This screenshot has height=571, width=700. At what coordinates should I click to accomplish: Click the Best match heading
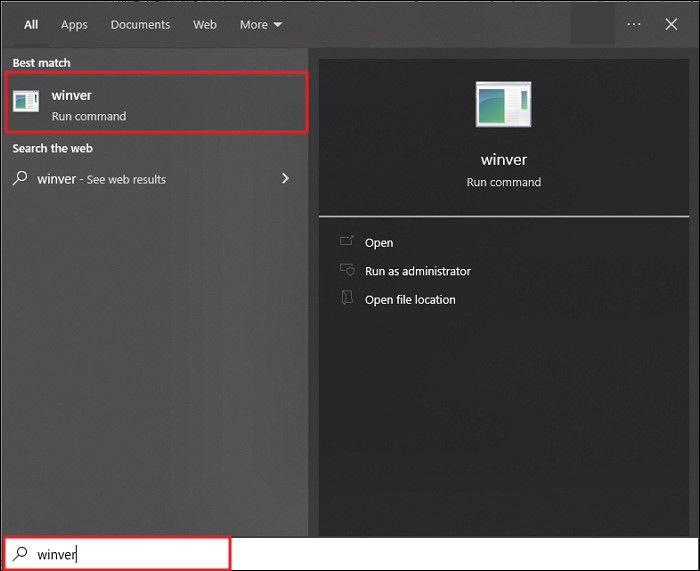pyautogui.click(x=42, y=63)
